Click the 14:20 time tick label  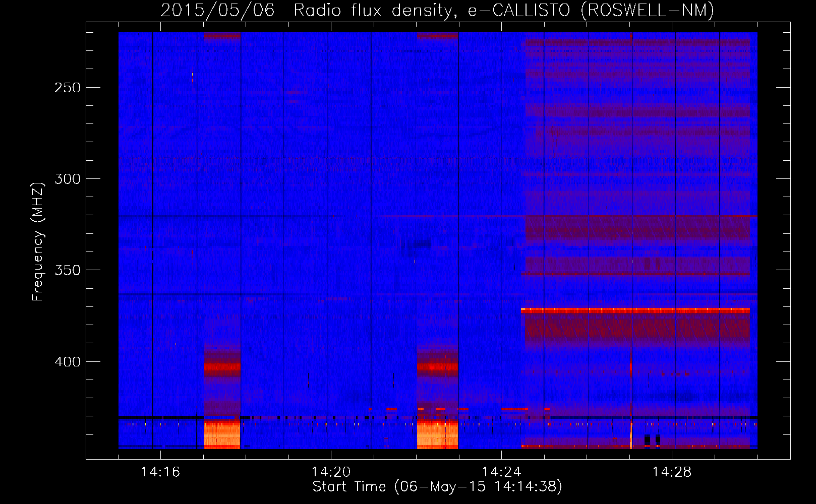(x=331, y=472)
